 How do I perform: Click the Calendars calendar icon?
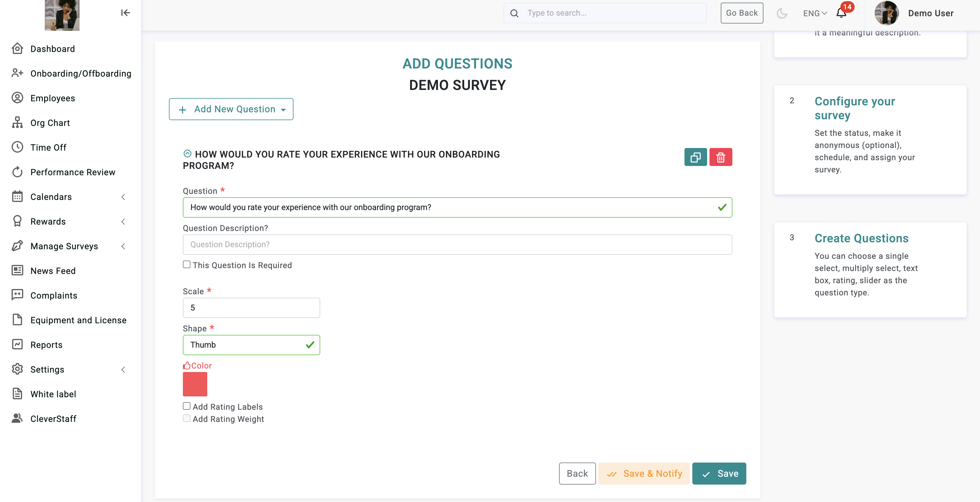17,197
